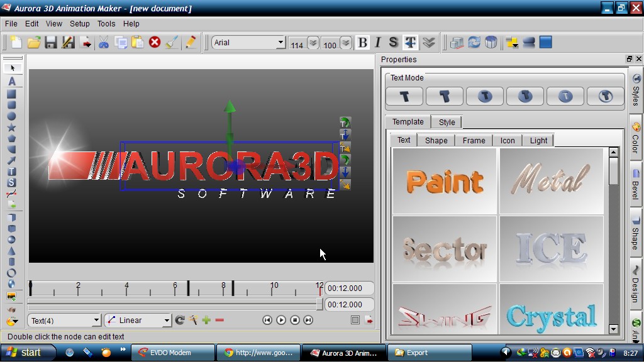644x362 pixels.
Task: Add a pentagon shape from the sidebar
Action: (x=11, y=138)
